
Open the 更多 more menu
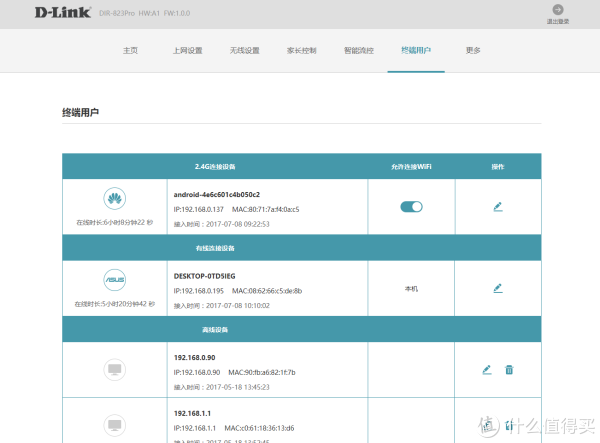(473, 50)
